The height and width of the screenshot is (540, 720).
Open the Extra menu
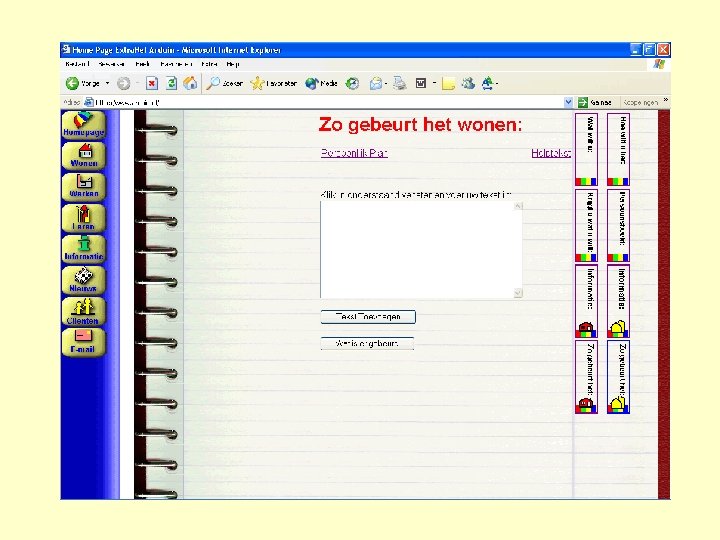coord(209,64)
